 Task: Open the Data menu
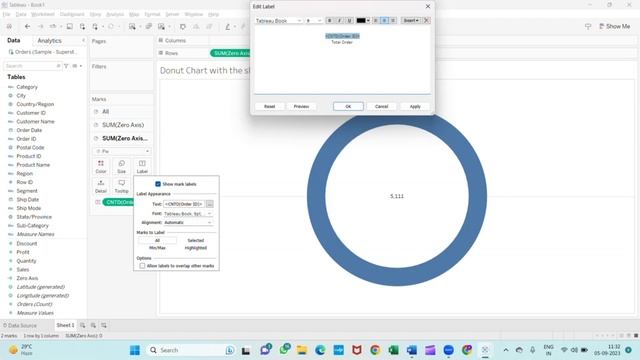[21, 14]
